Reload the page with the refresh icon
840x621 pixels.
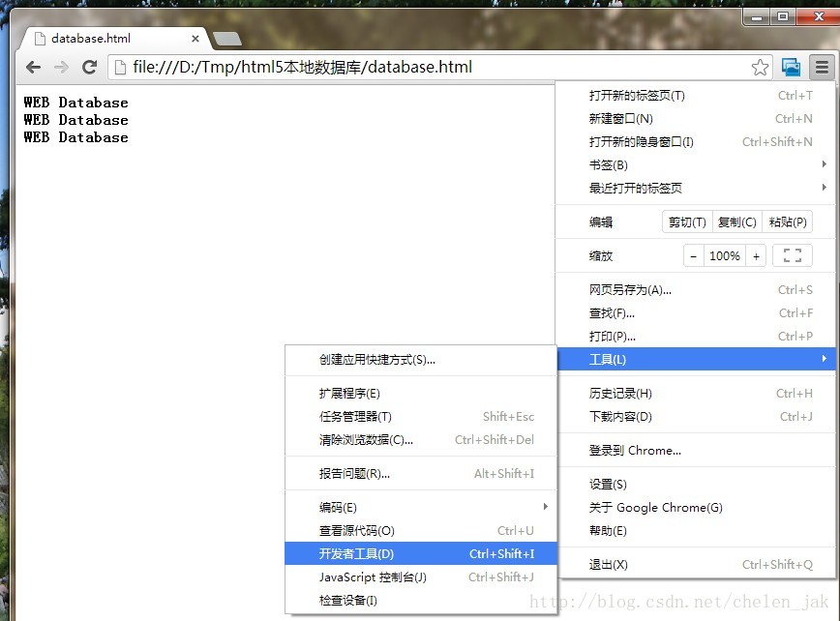89,67
